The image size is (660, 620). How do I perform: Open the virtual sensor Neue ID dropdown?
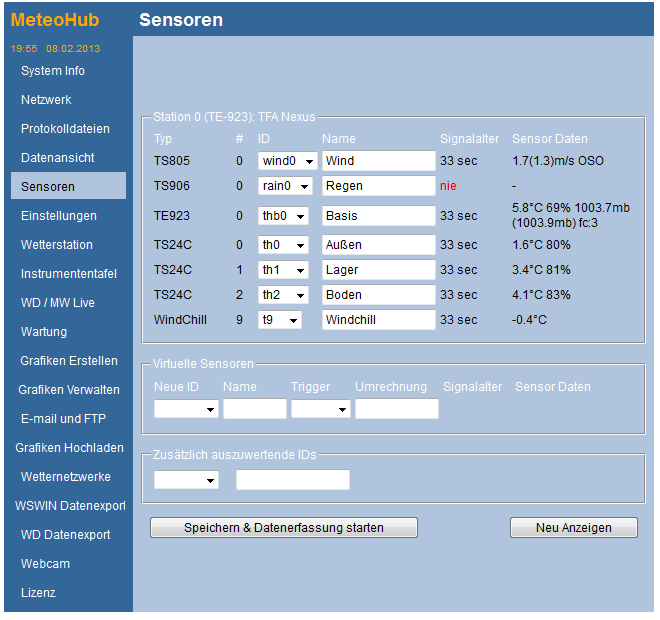pyautogui.click(x=186, y=409)
